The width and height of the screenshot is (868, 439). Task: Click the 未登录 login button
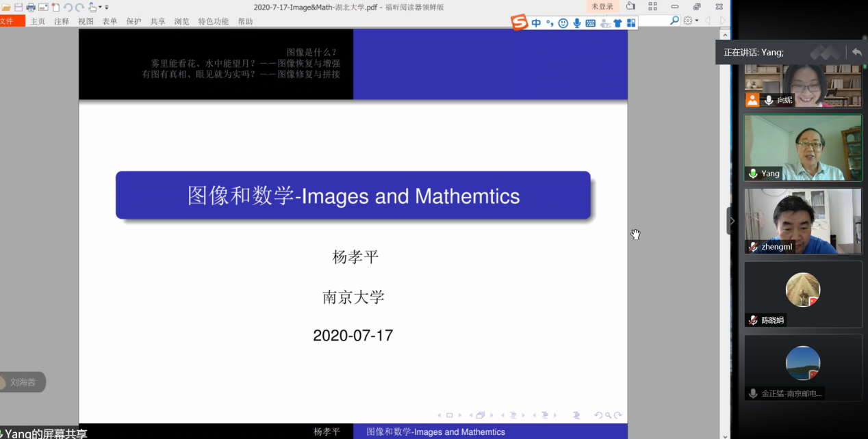[x=602, y=6]
